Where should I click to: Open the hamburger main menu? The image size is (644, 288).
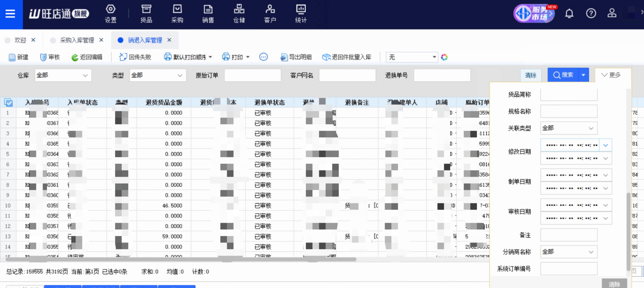[x=11, y=14]
